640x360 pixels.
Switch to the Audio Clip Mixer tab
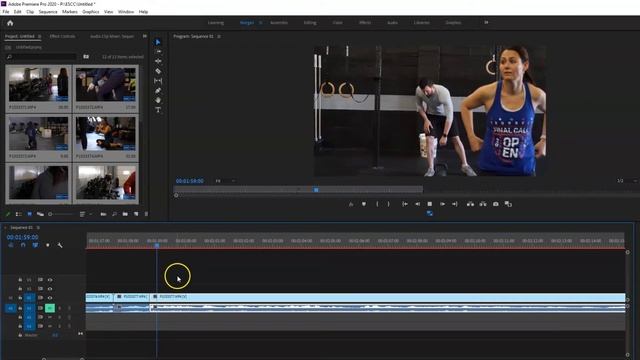pos(112,36)
